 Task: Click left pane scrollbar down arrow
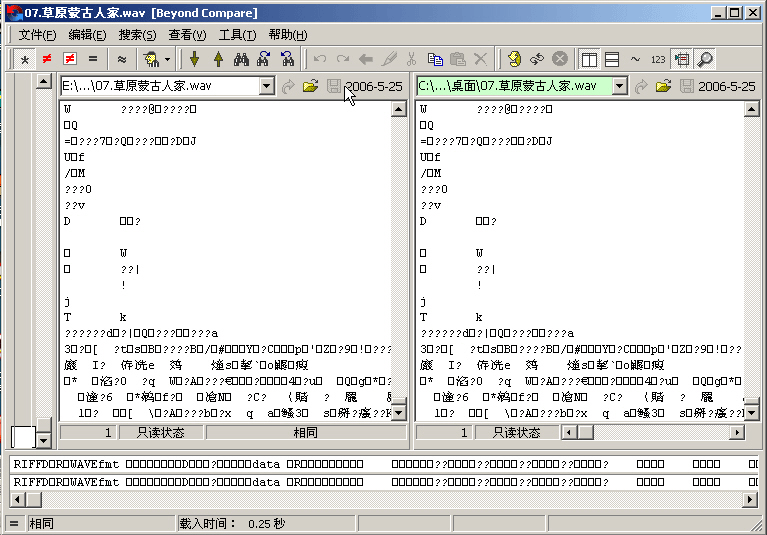399,413
